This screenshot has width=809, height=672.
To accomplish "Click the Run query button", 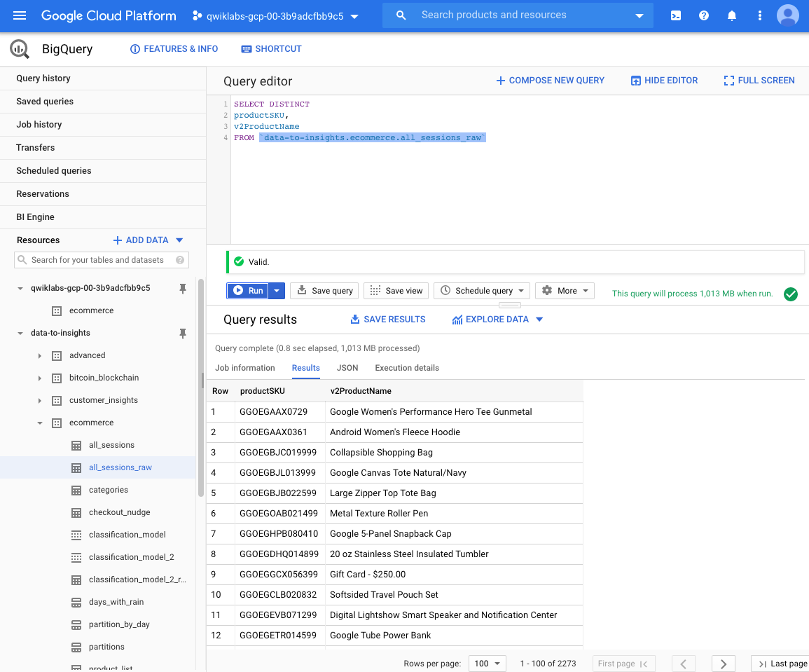I will (248, 291).
